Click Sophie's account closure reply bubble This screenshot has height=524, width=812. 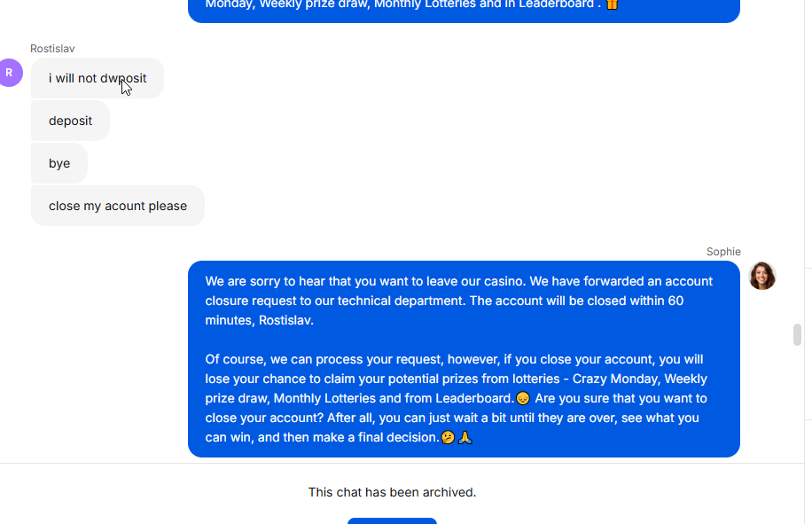pos(464,359)
